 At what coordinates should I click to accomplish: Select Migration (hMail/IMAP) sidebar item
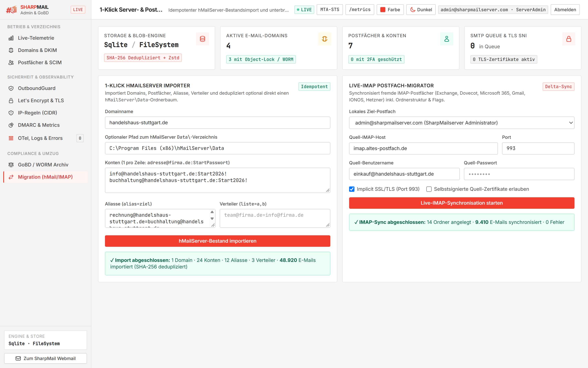tap(46, 177)
